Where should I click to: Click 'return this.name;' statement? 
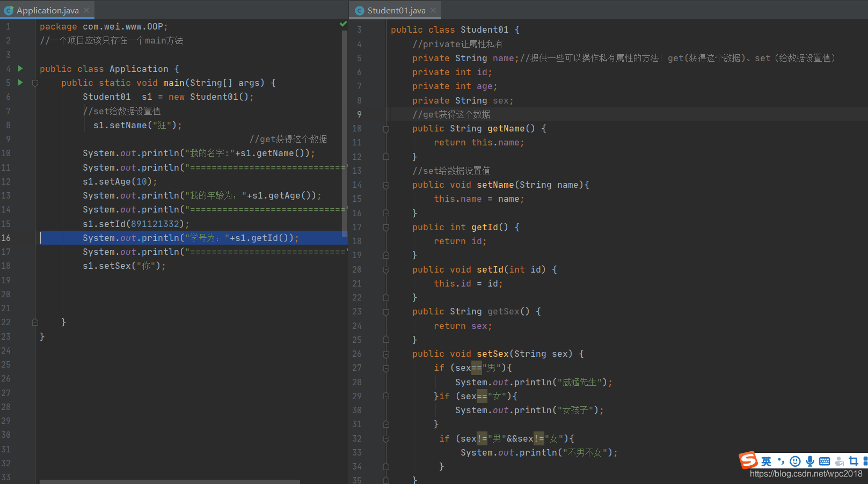point(479,143)
